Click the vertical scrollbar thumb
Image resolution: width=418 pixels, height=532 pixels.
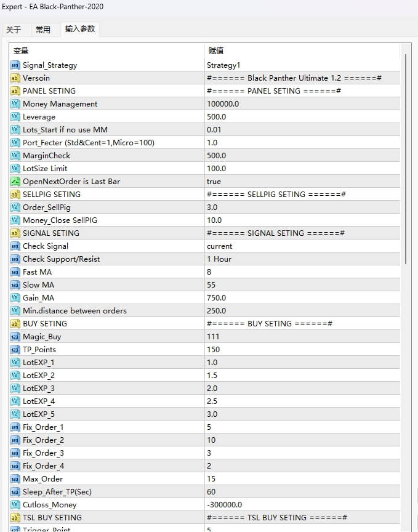[405, 159]
